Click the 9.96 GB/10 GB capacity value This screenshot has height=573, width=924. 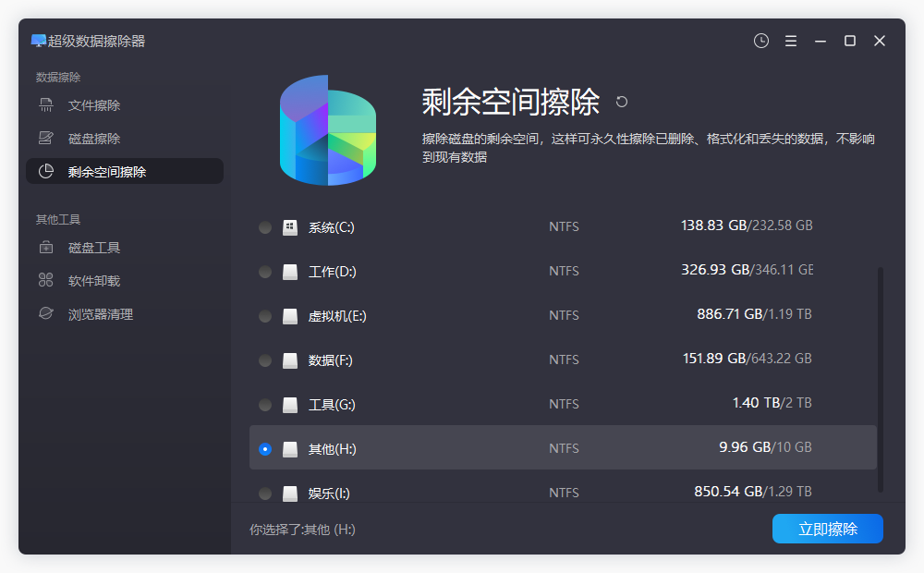click(x=765, y=446)
